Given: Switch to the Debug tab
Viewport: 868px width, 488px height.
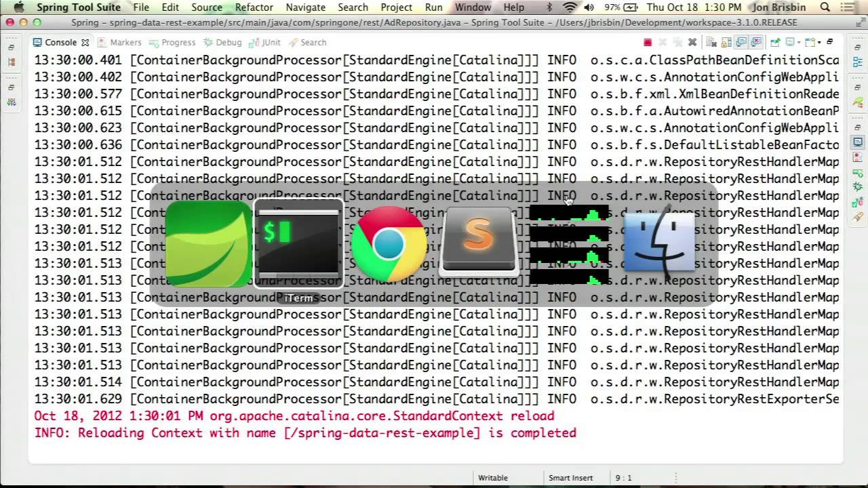Looking at the screenshot, I should click(x=222, y=42).
